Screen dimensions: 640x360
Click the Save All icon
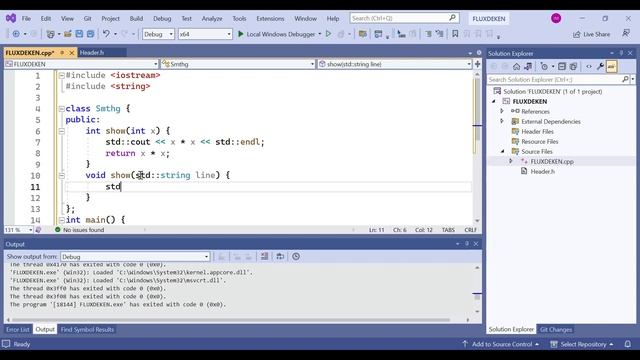coord(90,34)
